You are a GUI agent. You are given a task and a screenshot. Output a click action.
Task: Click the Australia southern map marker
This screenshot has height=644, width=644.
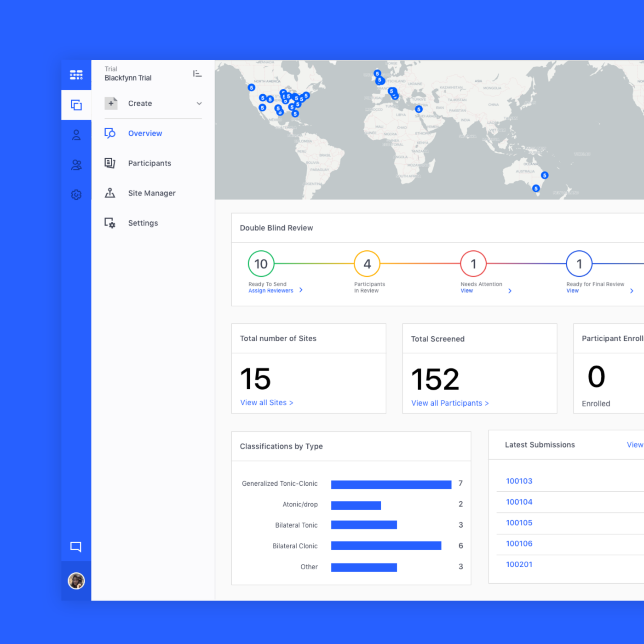tap(536, 188)
